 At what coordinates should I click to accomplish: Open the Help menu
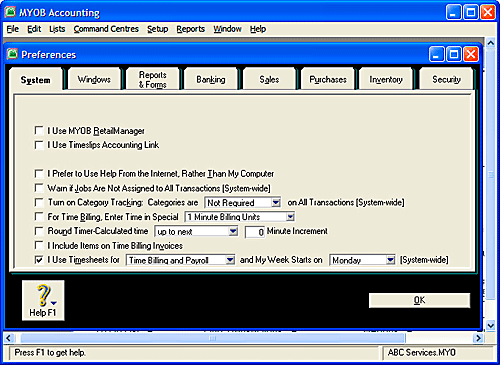tap(258, 29)
